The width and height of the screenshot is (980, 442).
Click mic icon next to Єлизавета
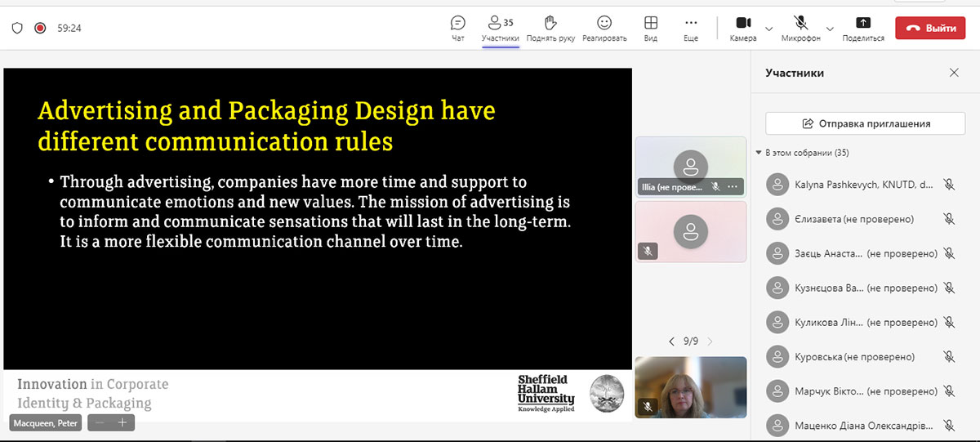(x=949, y=219)
